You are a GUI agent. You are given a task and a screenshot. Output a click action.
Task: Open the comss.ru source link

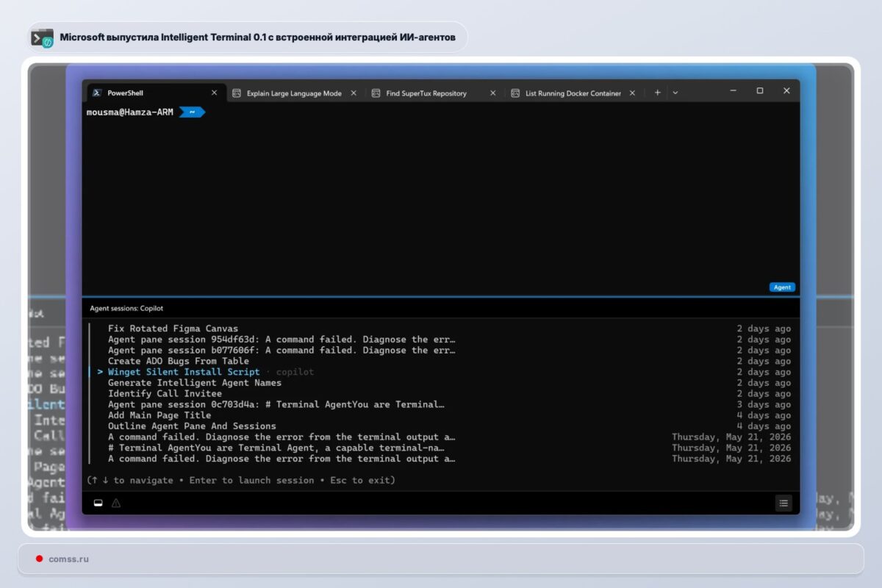tap(68, 559)
